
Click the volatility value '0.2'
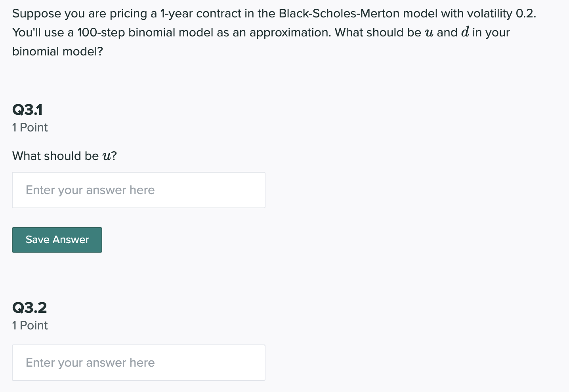(525, 13)
